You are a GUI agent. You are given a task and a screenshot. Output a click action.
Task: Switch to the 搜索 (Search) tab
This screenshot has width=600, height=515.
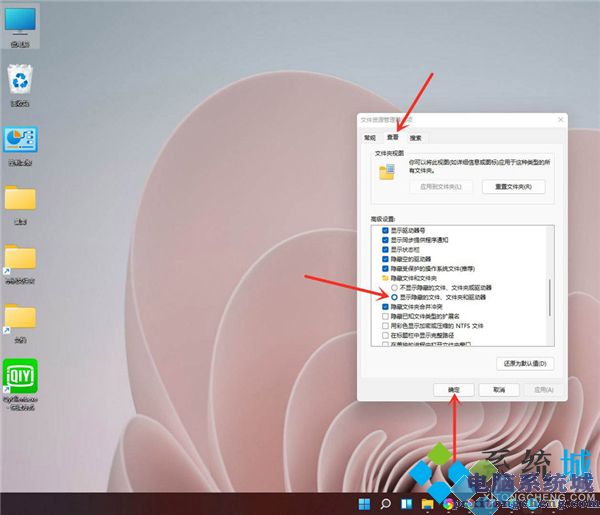click(416, 138)
